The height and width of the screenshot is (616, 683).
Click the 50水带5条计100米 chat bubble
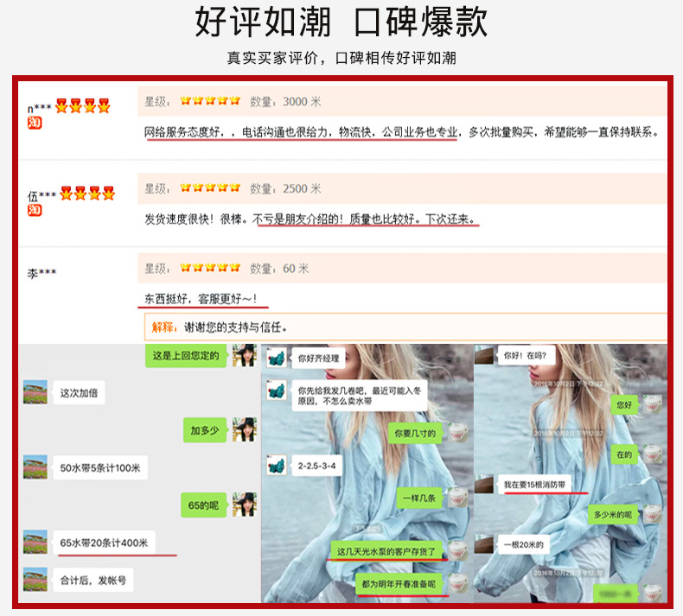[x=100, y=468]
